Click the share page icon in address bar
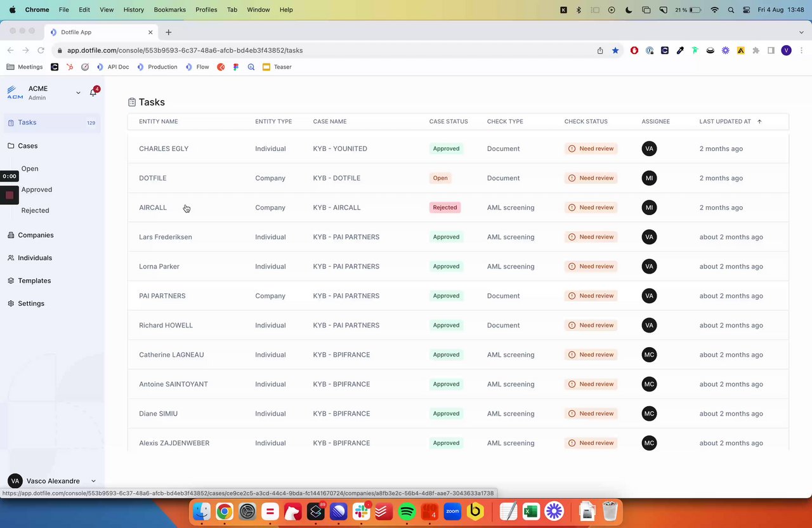 pos(600,50)
